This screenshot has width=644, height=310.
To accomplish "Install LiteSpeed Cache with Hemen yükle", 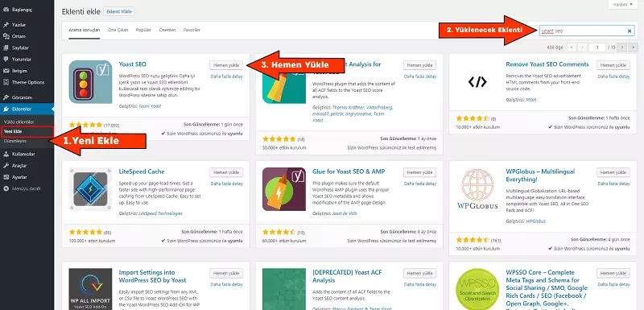I will pyautogui.click(x=226, y=172).
